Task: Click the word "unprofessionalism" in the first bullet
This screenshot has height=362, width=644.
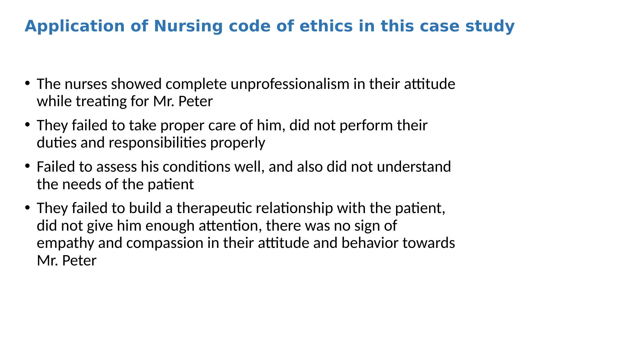Action: pos(290,84)
